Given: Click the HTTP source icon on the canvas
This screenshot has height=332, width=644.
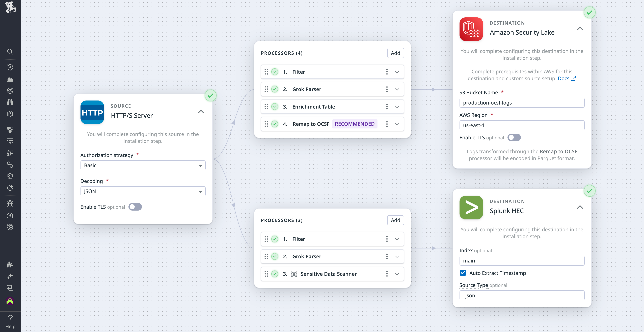Looking at the screenshot, I should 92,112.
